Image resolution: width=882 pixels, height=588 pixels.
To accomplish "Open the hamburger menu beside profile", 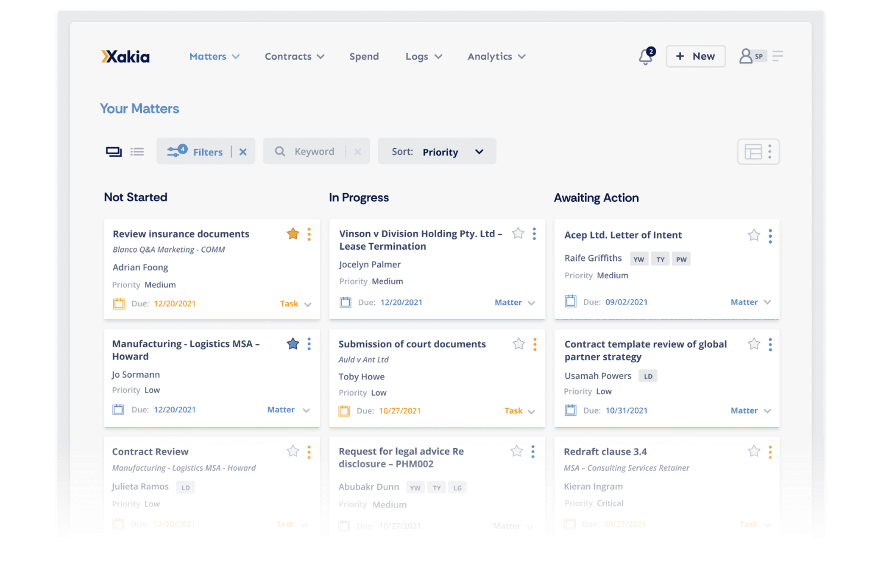I will tap(778, 56).
